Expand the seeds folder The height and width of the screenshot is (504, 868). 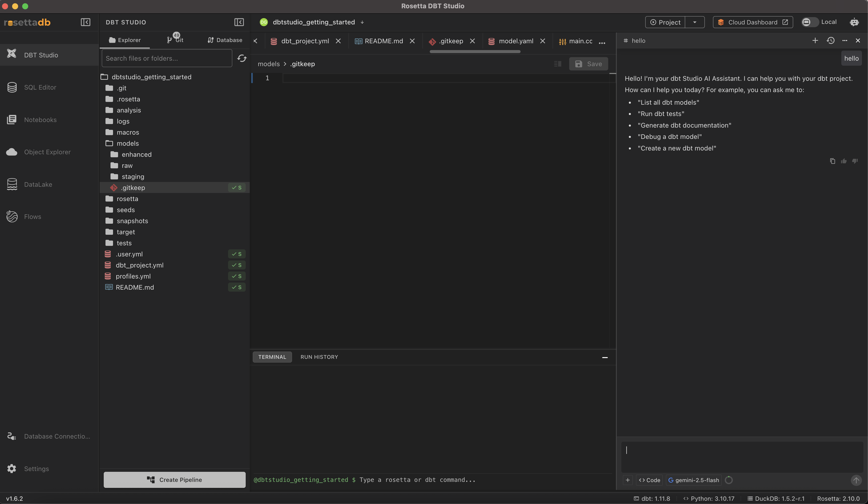(x=175, y=210)
